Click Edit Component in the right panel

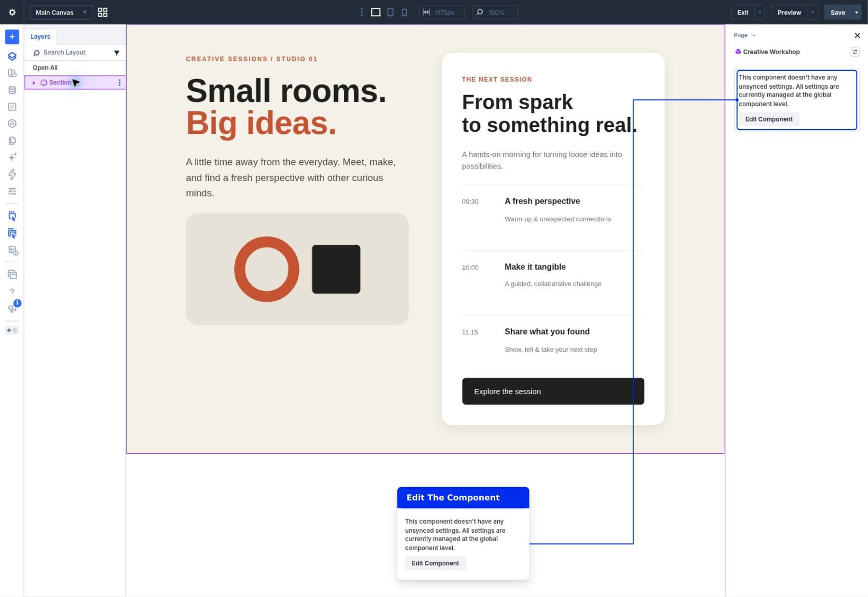click(x=769, y=119)
